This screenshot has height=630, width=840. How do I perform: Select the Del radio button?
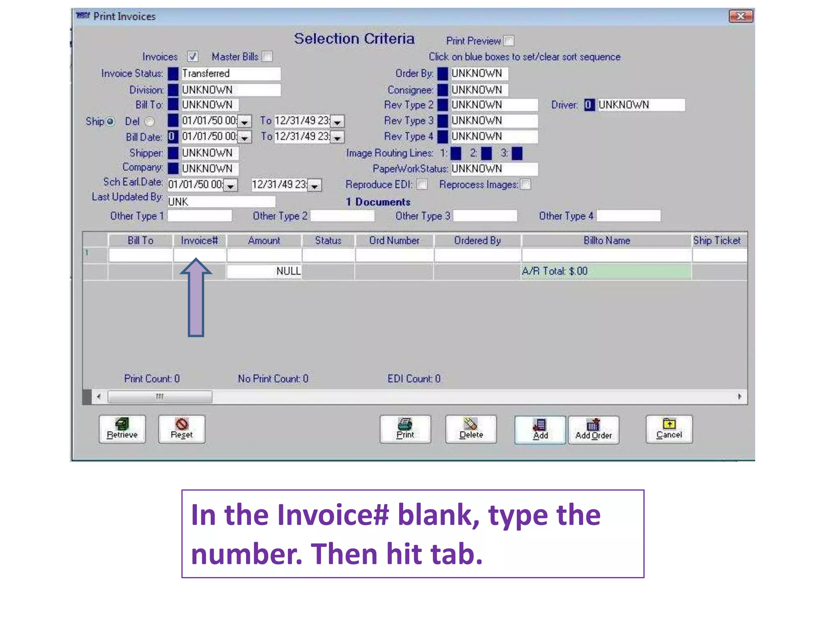pos(150,122)
